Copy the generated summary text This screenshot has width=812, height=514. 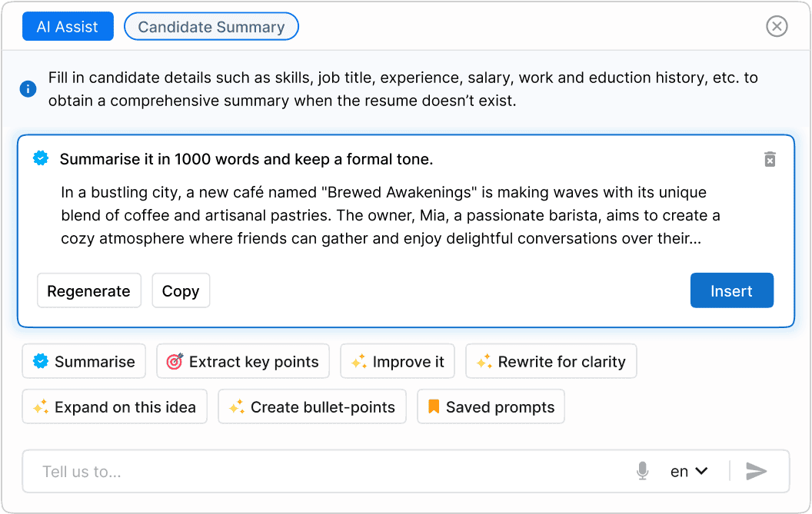(x=181, y=291)
